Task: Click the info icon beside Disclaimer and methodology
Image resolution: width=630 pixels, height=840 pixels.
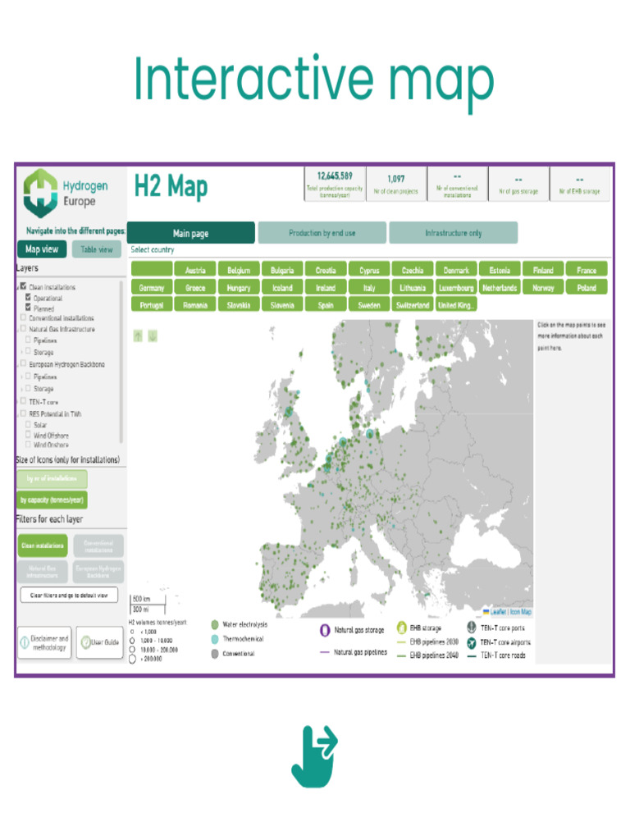Action: pyautogui.click(x=25, y=642)
